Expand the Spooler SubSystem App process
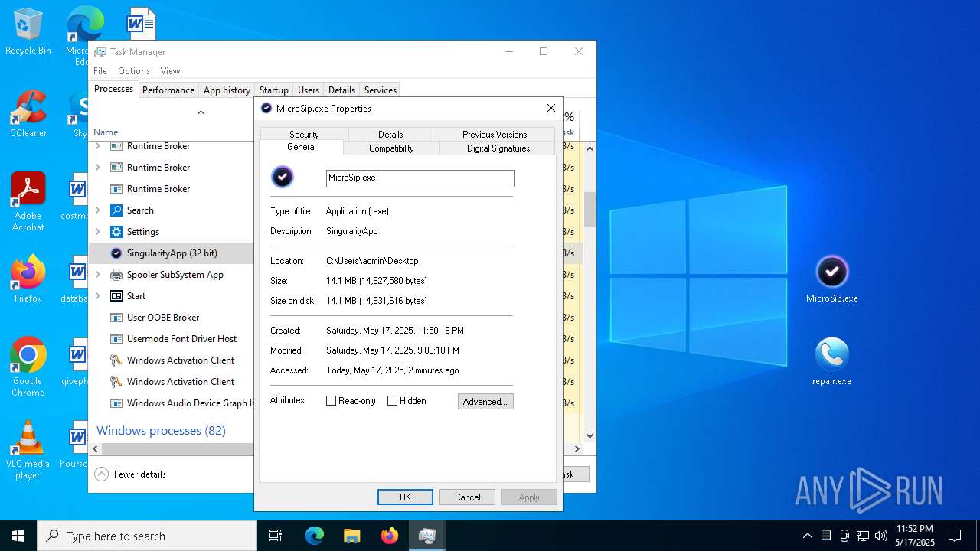This screenshot has height=551, width=980. [x=97, y=275]
